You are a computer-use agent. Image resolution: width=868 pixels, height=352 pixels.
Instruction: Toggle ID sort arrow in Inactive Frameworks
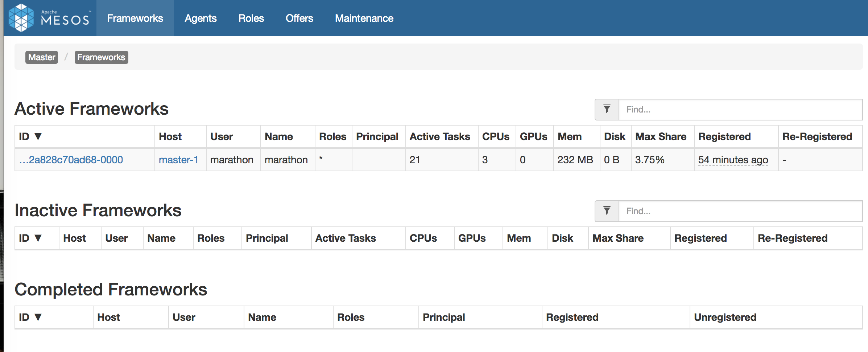tap(38, 238)
